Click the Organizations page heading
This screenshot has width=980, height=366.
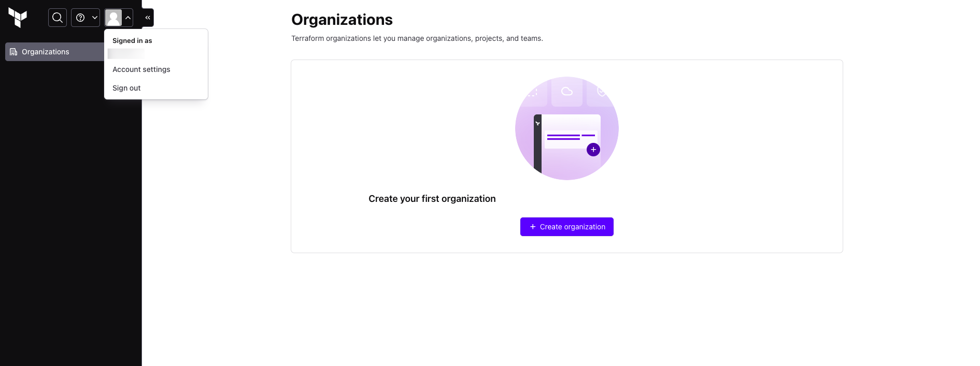pyautogui.click(x=342, y=20)
